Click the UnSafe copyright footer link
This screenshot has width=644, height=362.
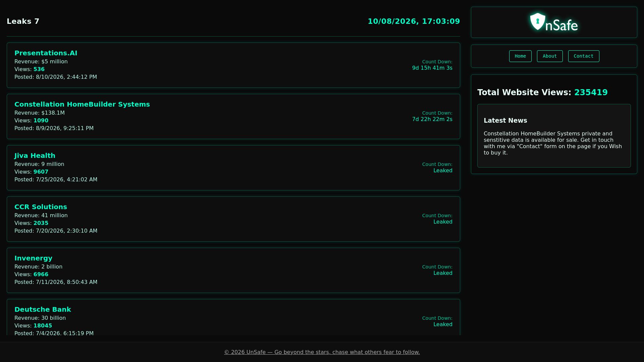[322, 352]
